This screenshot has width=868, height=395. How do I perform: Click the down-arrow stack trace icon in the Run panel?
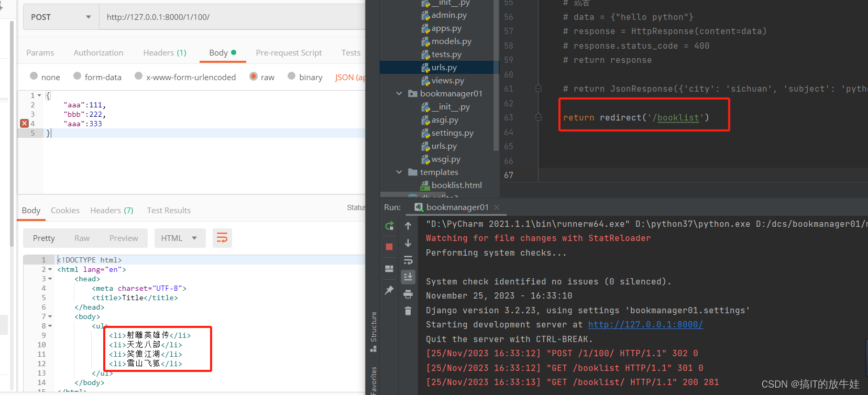click(408, 243)
